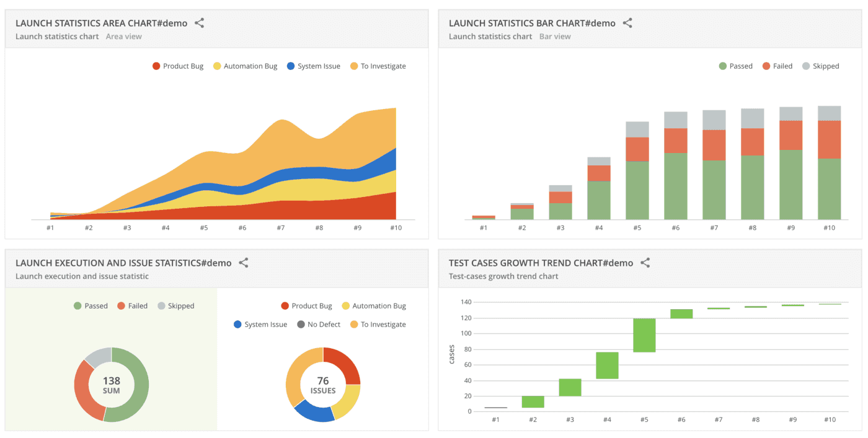Toggle Skipped legend in bar chart
The height and width of the screenshot is (438, 868).
pyautogui.click(x=820, y=66)
